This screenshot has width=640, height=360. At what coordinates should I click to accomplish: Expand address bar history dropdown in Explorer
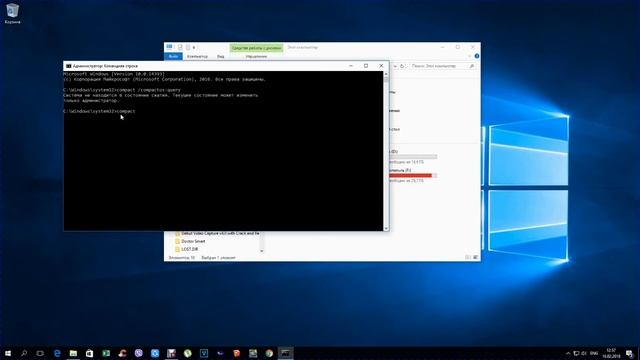pos(395,66)
